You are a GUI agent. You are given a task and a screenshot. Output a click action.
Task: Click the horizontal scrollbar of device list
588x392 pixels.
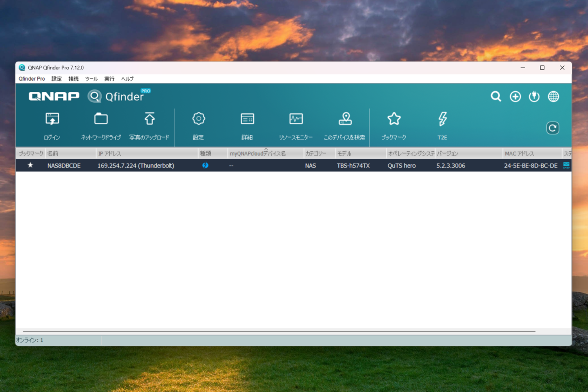[279, 331]
